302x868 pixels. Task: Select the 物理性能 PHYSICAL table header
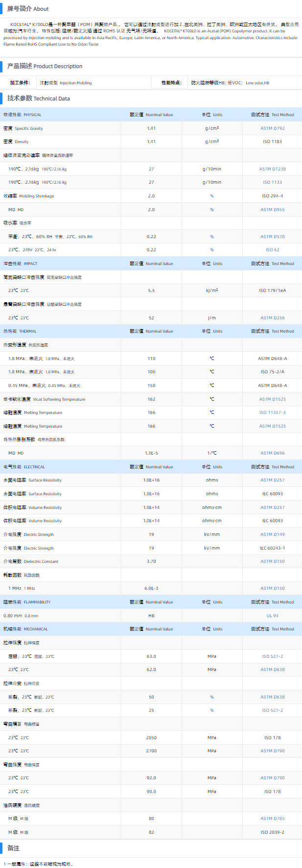click(x=23, y=115)
